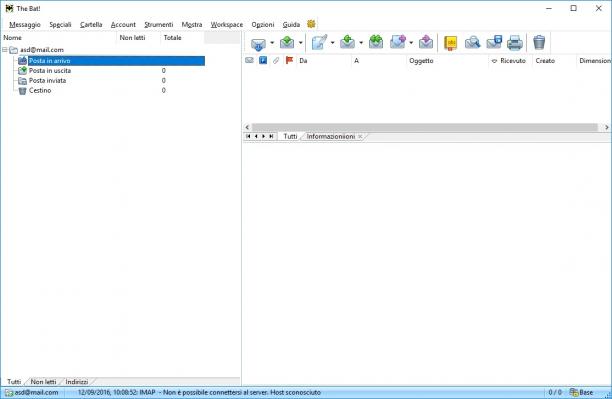Click the printer icon in the toolbar
This screenshot has width=612, height=399.
[515, 43]
